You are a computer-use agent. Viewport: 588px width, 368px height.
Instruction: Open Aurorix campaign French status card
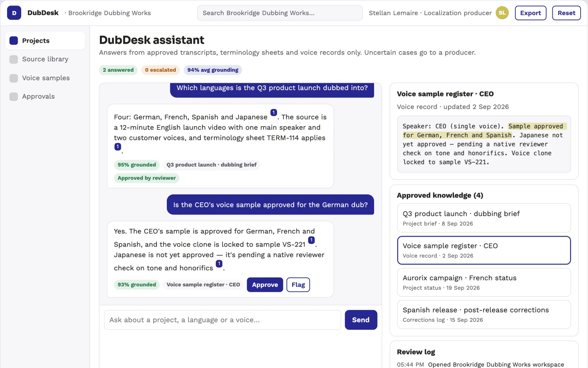[x=484, y=282]
